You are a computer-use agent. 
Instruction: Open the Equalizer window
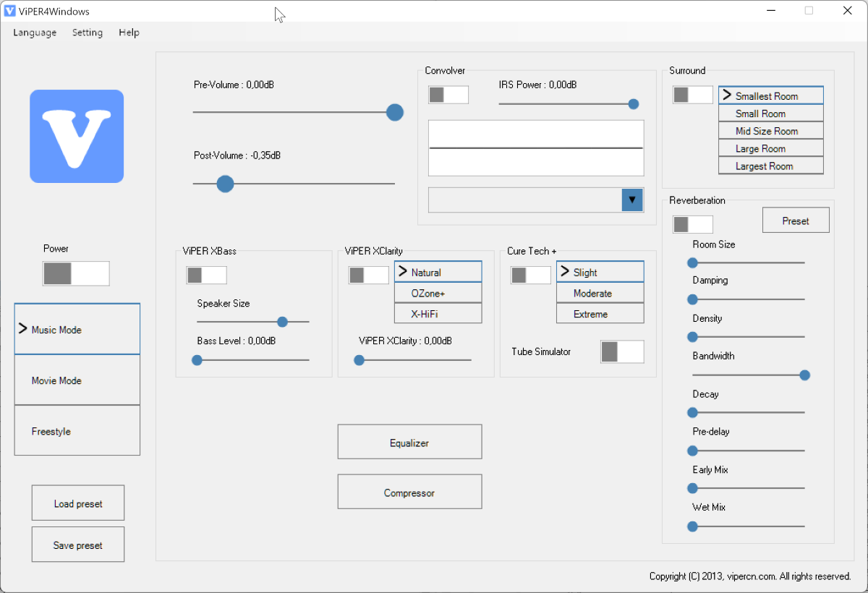[x=409, y=442]
